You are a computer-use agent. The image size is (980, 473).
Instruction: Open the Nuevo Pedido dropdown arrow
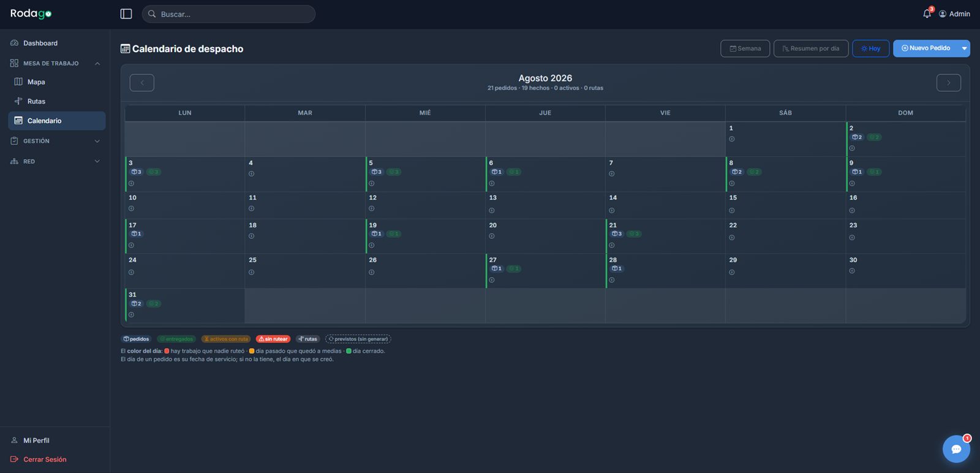(965, 48)
